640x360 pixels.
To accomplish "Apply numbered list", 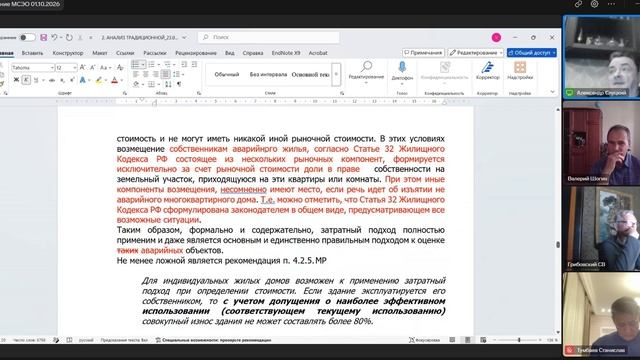I will (x=151, y=64).
